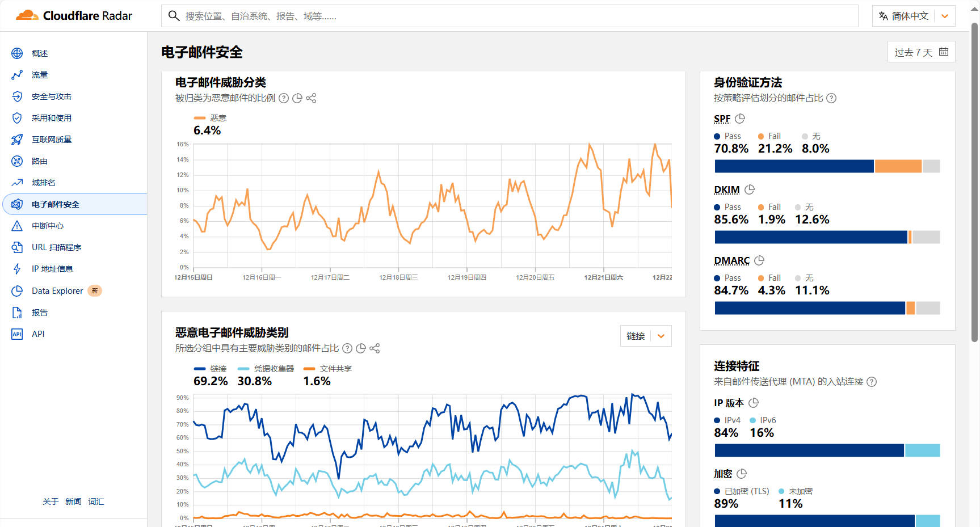980x527 pixels.
Task: Click the search magnifier icon
Action: tap(174, 15)
